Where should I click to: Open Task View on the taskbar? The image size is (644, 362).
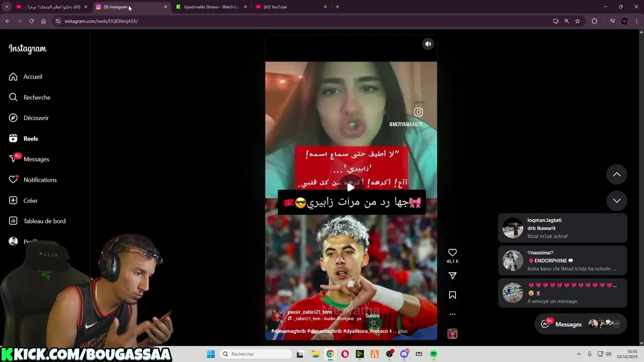pos(300,354)
